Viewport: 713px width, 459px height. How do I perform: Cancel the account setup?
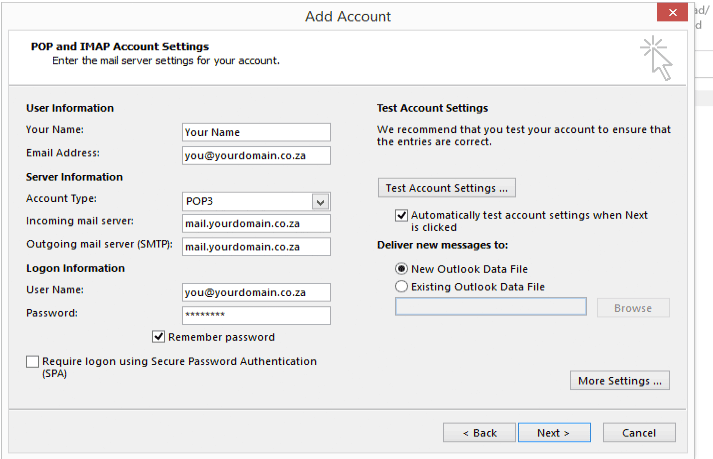pos(639,433)
